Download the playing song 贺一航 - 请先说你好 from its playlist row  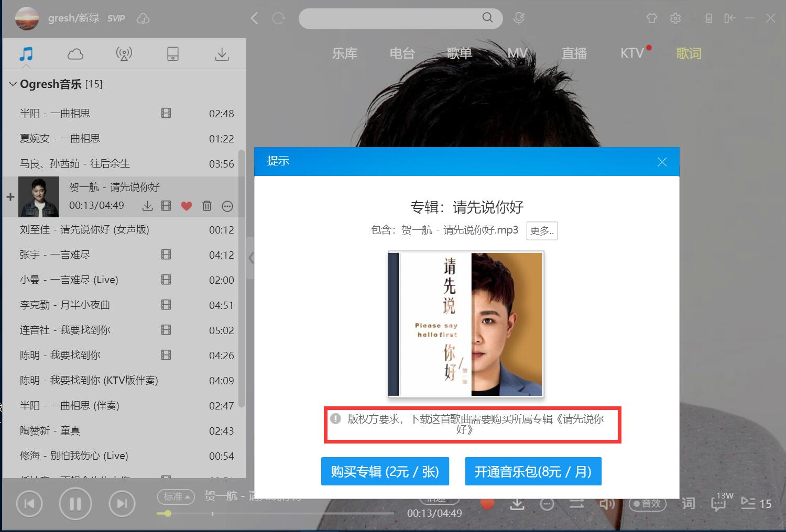tap(148, 206)
